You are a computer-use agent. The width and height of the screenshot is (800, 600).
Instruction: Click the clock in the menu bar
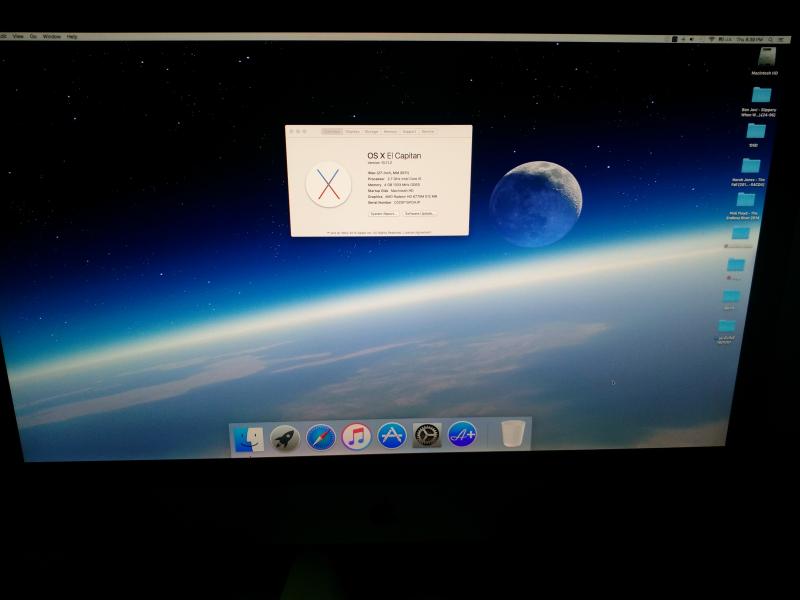pos(749,39)
